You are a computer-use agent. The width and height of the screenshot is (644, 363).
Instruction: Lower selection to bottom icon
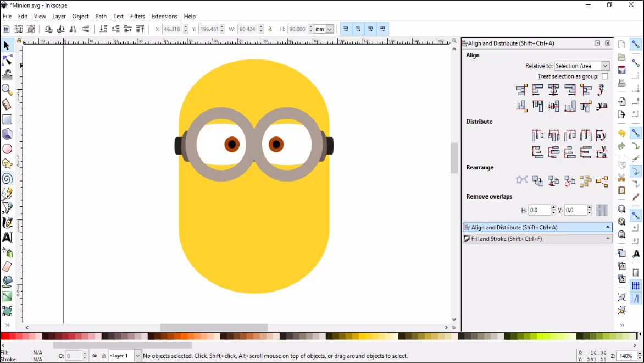click(x=103, y=29)
